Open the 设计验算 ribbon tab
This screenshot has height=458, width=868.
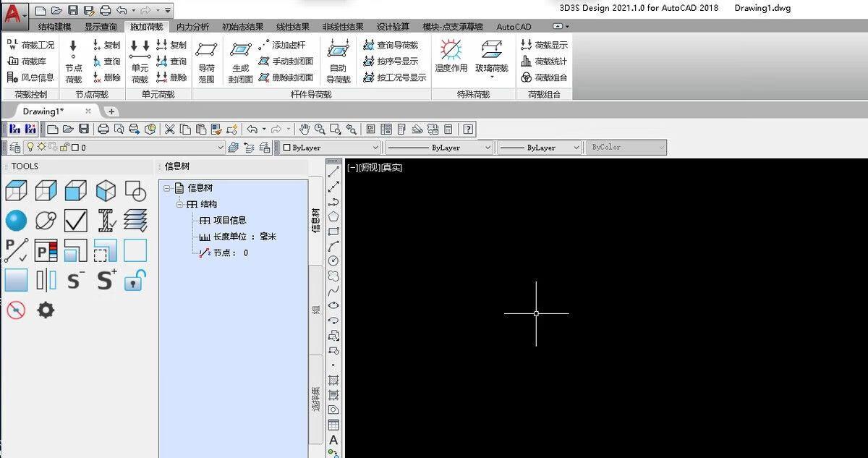pyautogui.click(x=393, y=27)
